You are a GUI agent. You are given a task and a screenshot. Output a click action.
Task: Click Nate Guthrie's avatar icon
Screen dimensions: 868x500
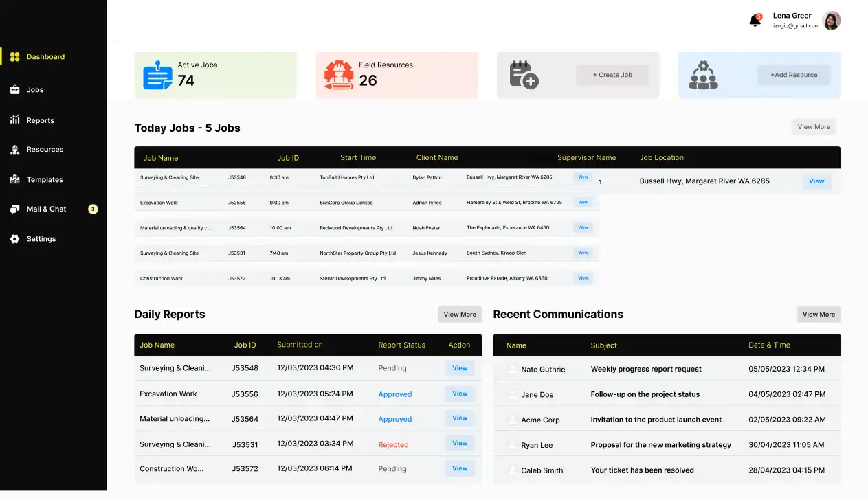[x=512, y=370]
